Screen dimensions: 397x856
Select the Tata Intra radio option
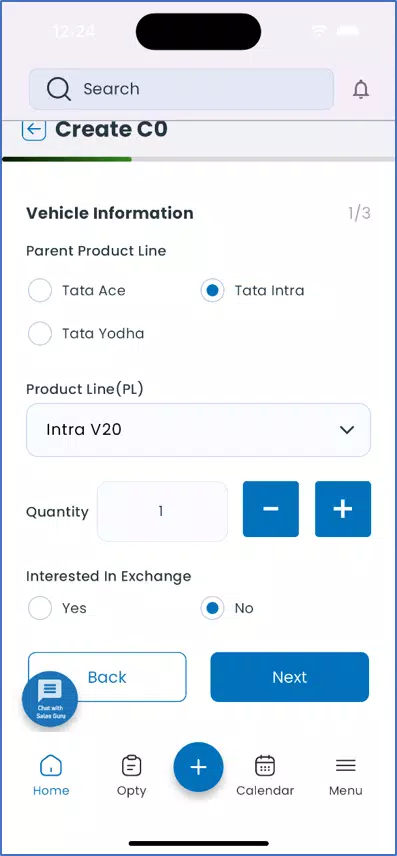coord(212,290)
